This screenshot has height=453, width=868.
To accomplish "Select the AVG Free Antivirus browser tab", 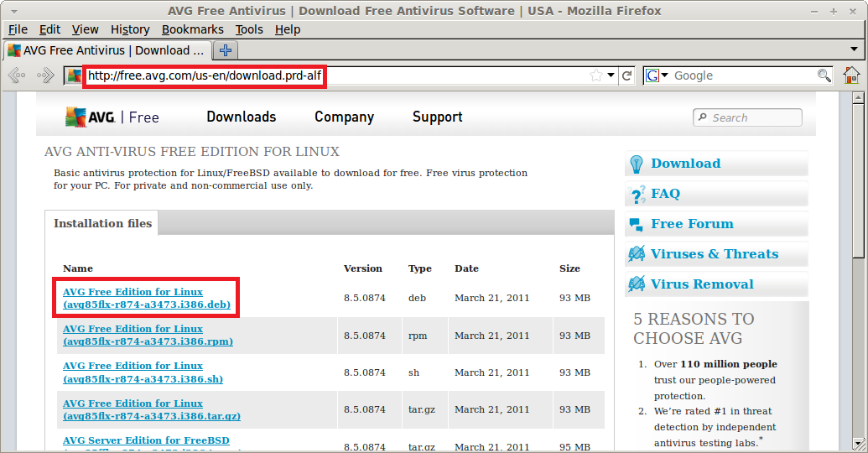I will 107,50.
